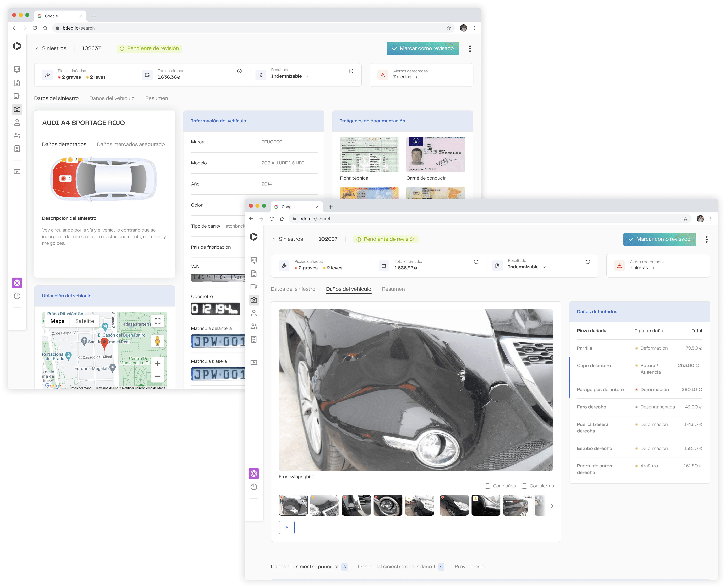Click the building icon in back window sidebar

pyautogui.click(x=17, y=149)
